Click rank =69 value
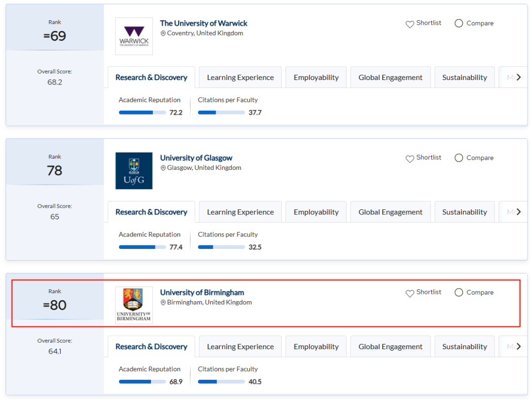 pos(55,36)
